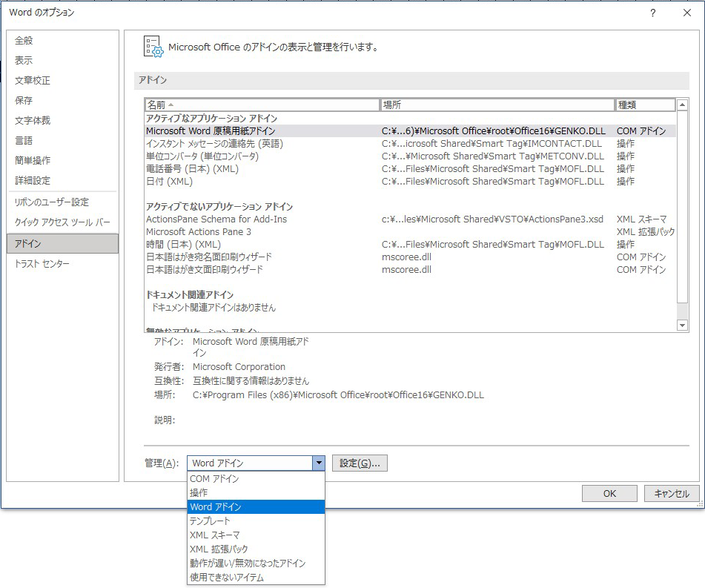Click the help question mark button

[652, 13]
